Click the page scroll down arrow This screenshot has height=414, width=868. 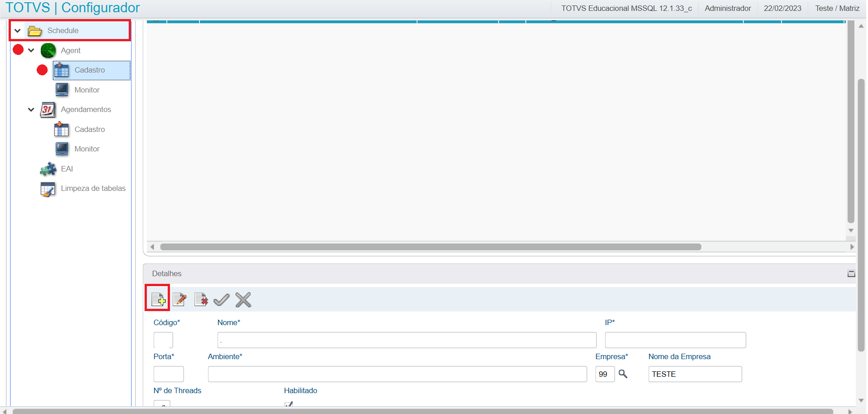pos(861,400)
